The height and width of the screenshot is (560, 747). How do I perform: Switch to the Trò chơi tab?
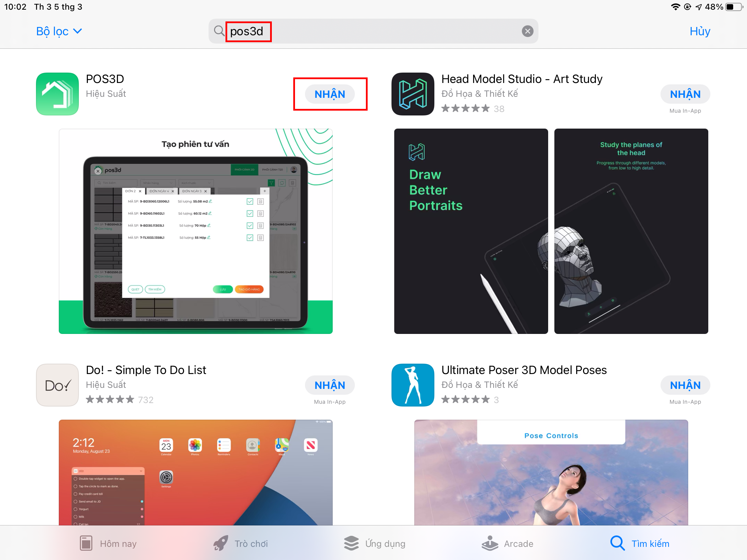coord(241,543)
